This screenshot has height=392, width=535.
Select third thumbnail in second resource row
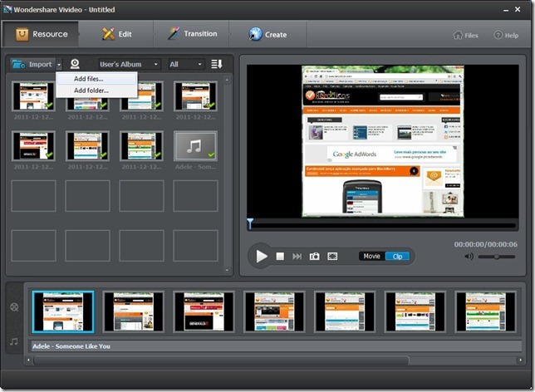[141, 146]
